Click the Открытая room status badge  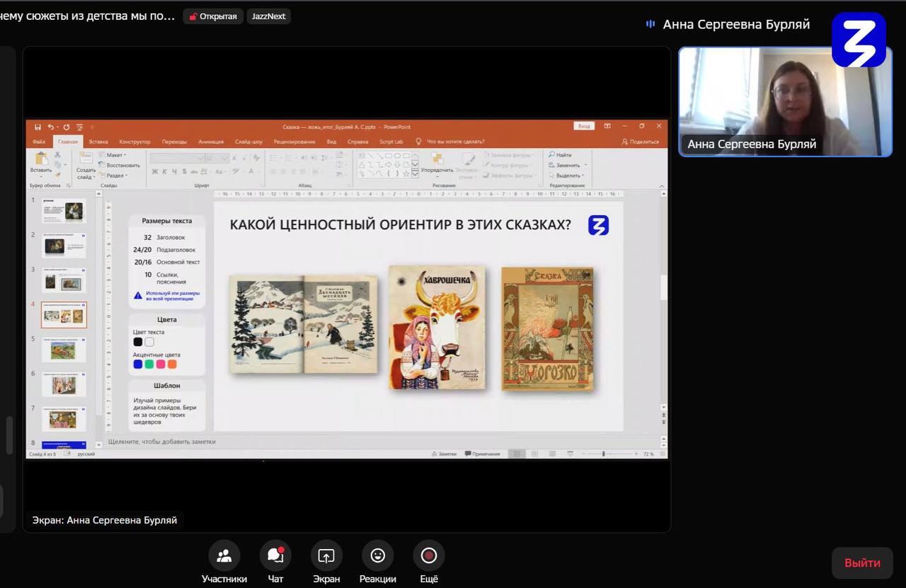pos(213,16)
